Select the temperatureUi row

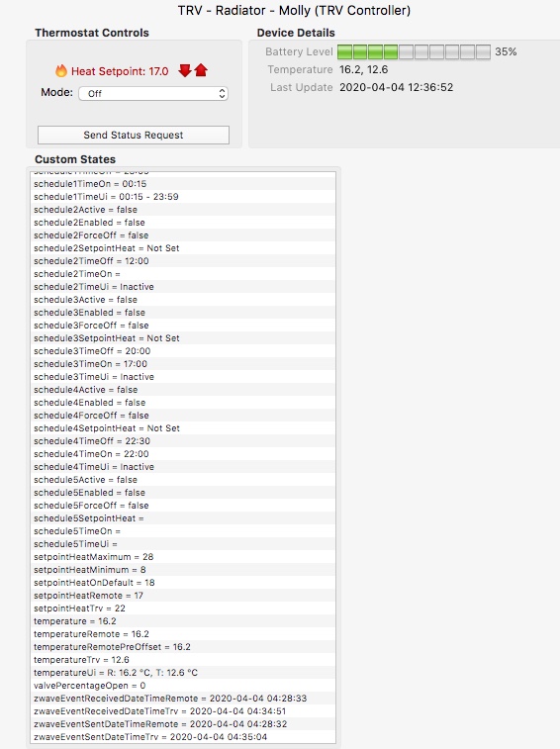(x=183, y=673)
